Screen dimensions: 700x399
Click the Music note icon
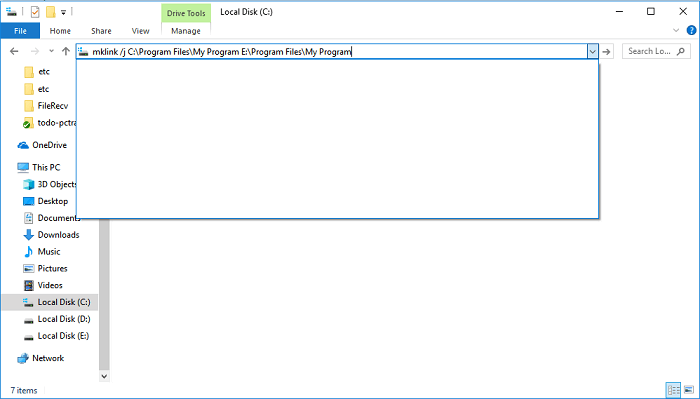[x=29, y=252]
